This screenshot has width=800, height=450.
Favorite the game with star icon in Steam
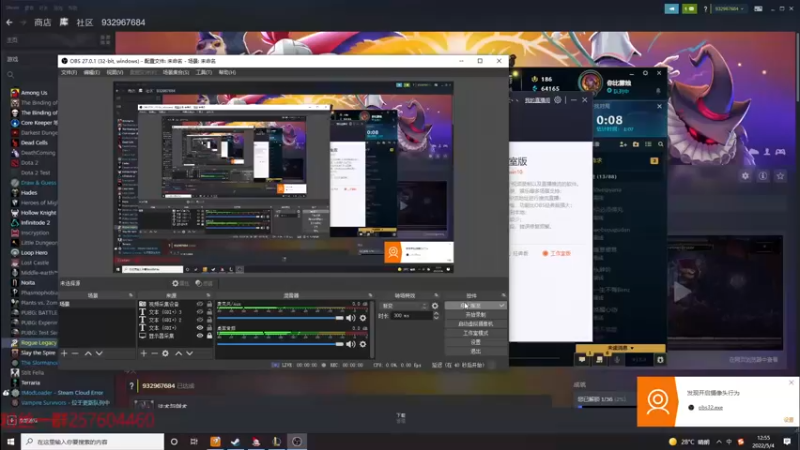coord(780,176)
